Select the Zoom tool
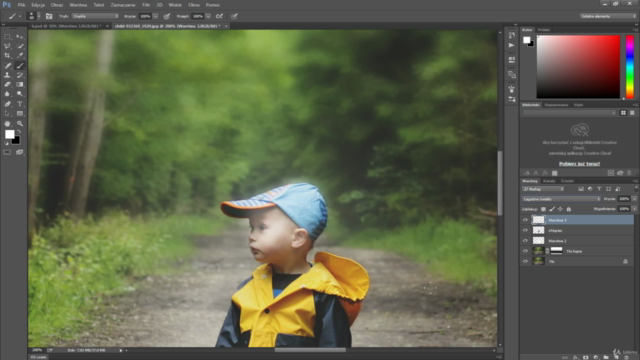640x360 pixels. (x=20, y=123)
